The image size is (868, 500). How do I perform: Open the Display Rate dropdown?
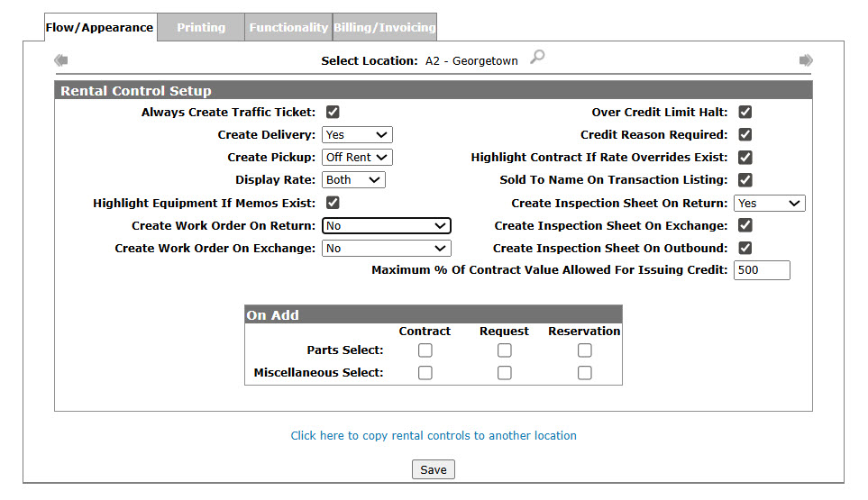[x=353, y=180]
